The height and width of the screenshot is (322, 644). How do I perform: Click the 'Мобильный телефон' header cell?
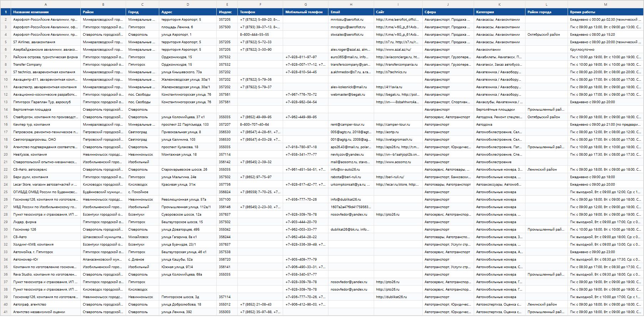pyautogui.click(x=306, y=12)
